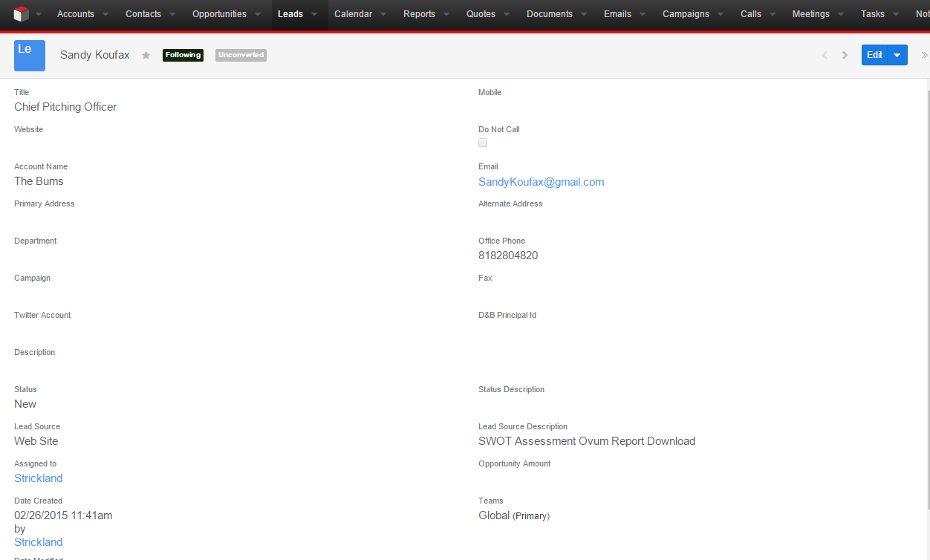Click the D&B Principal Id field label
This screenshot has width=930, height=560.
[x=507, y=315]
